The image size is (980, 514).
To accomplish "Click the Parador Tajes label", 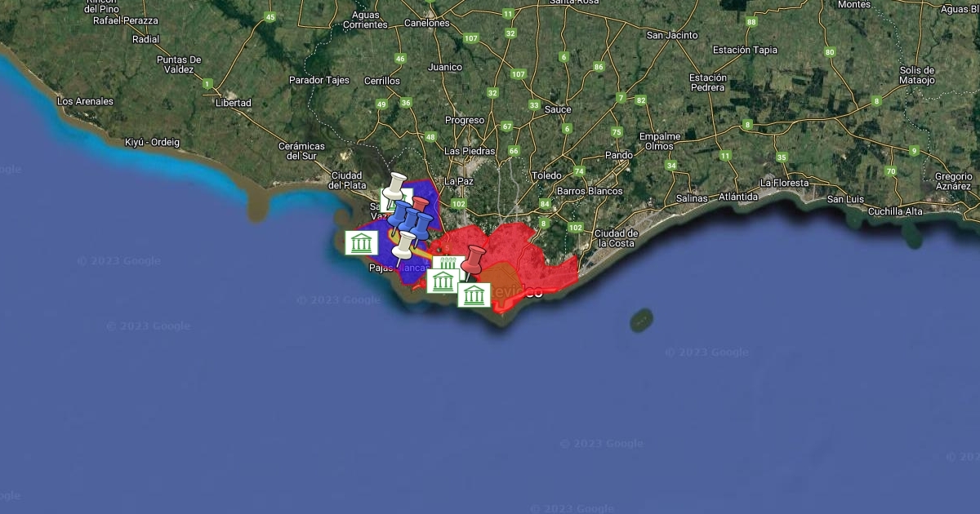I will (319, 80).
